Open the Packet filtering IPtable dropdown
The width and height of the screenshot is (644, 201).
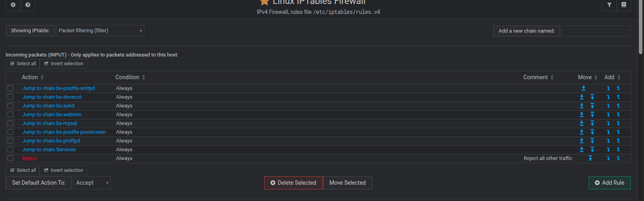pyautogui.click(x=100, y=31)
